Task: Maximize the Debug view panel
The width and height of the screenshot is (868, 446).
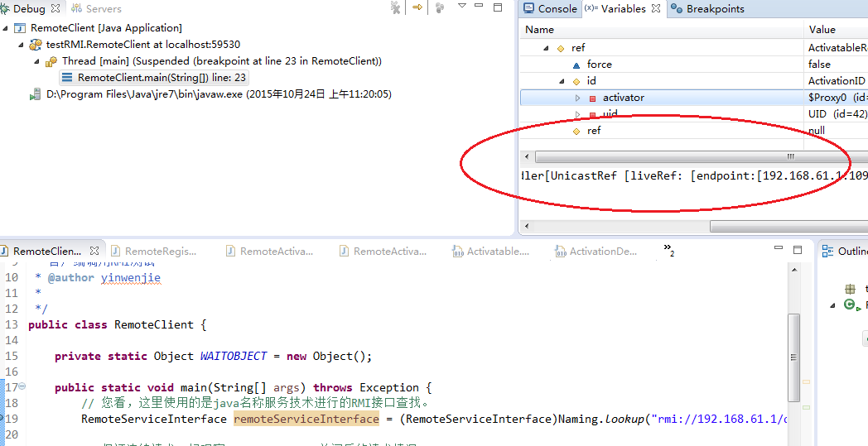Action: pyautogui.click(x=498, y=7)
